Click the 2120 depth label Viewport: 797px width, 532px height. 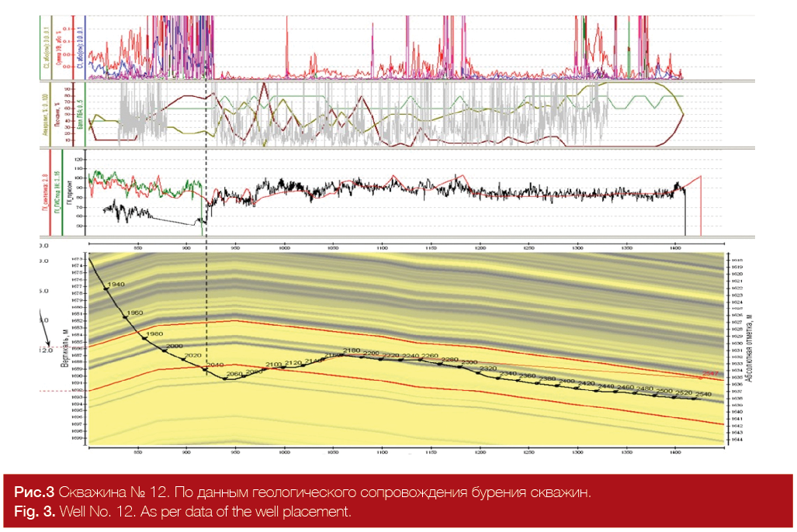tap(293, 363)
